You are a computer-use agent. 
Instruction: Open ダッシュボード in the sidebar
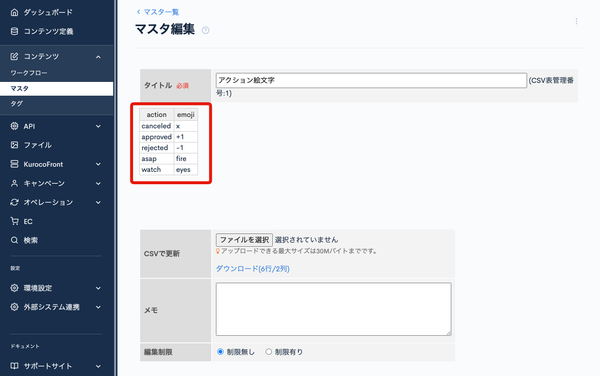48,12
